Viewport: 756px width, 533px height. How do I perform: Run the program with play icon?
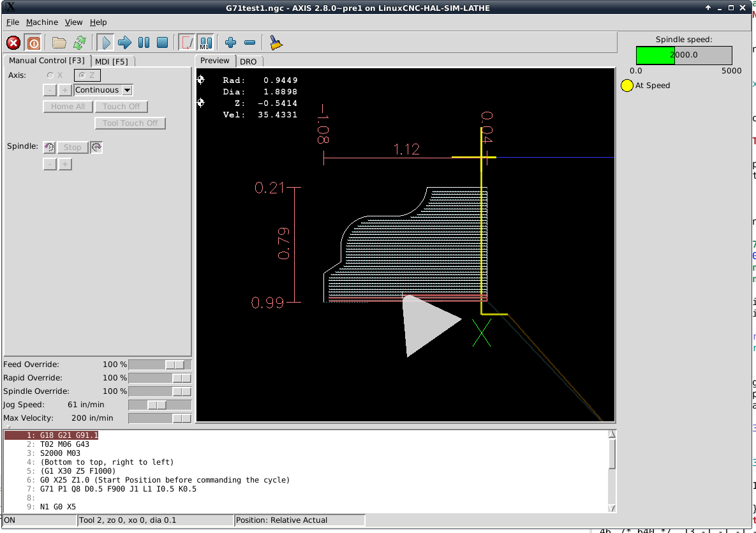click(105, 43)
